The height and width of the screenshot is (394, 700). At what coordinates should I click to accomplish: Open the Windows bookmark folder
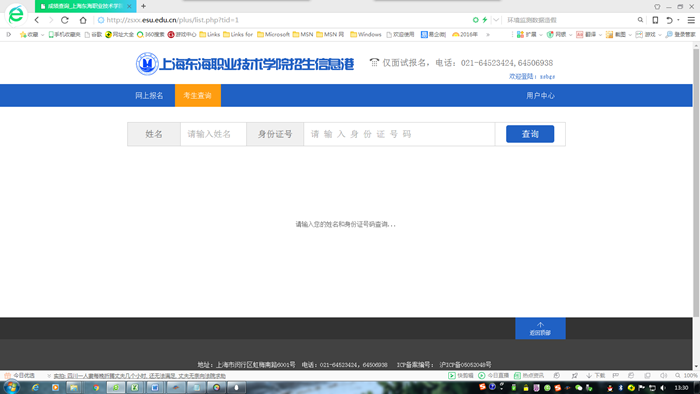click(366, 34)
